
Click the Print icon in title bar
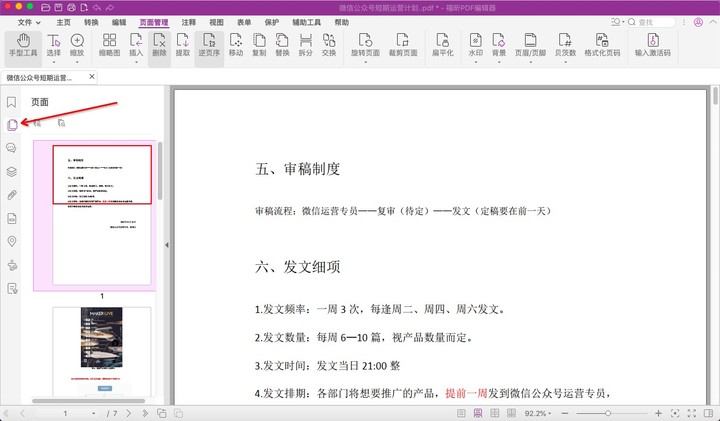[71, 7]
